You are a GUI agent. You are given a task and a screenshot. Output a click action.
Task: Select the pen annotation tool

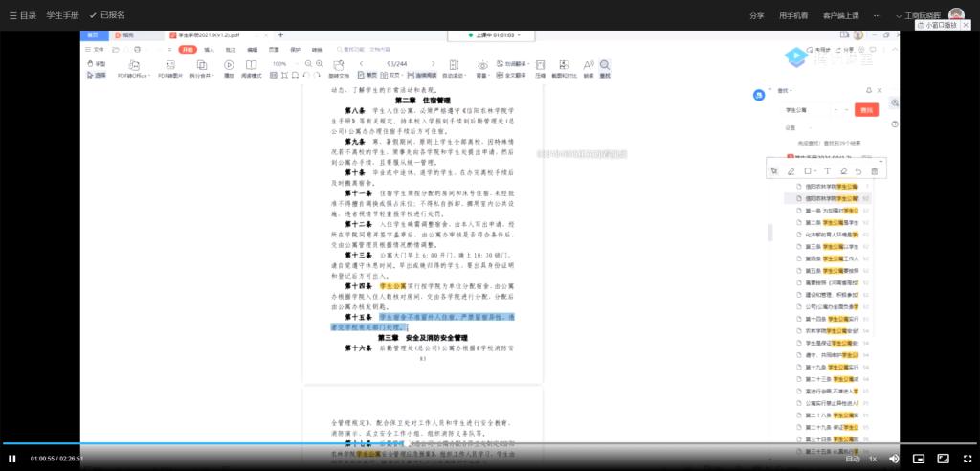(x=791, y=171)
